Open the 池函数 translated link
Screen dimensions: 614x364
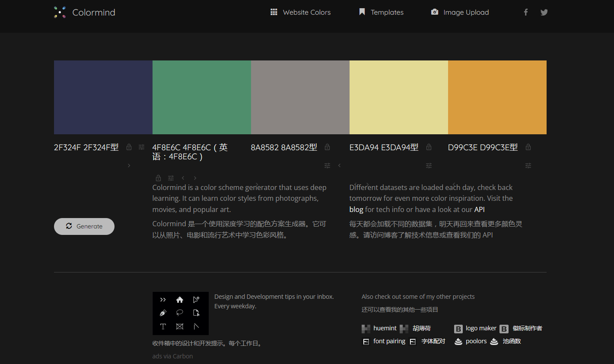tap(506, 342)
